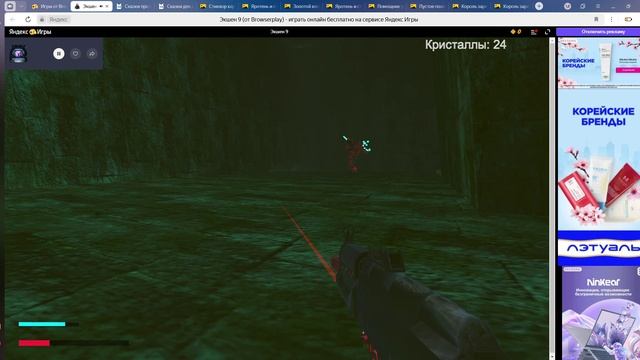Open the NinKear laptop ad

point(600,313)
